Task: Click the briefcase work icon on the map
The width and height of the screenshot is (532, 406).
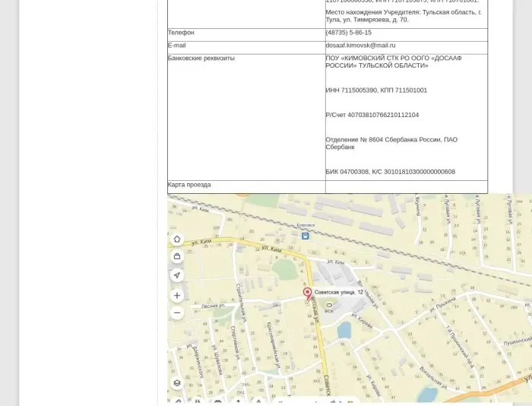Action: (177, 256)
